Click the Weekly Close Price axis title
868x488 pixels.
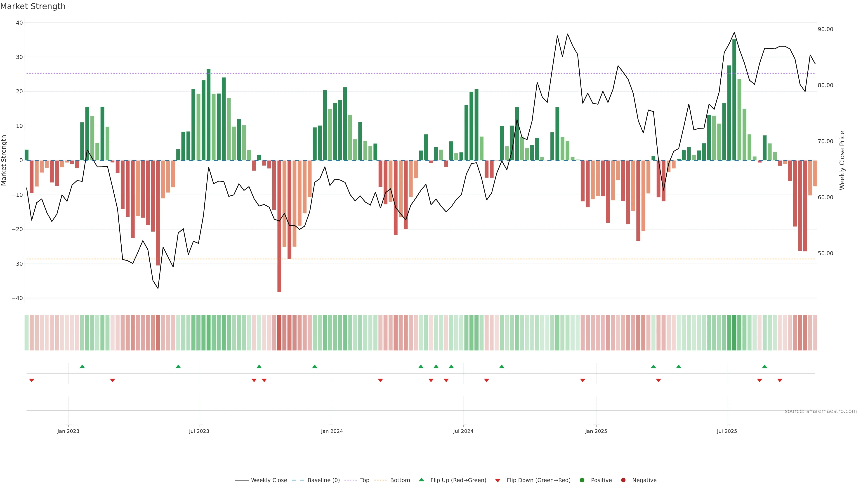[x=842, y=160]
